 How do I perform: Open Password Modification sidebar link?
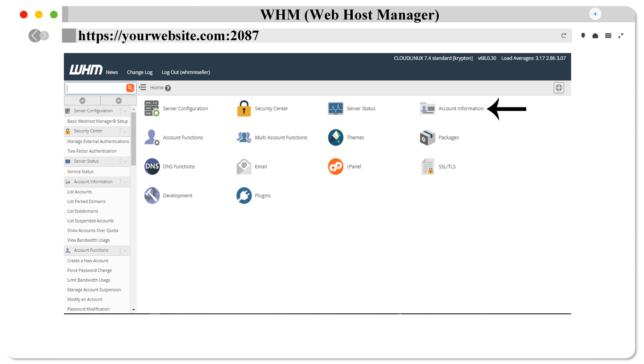pos(88,309)
